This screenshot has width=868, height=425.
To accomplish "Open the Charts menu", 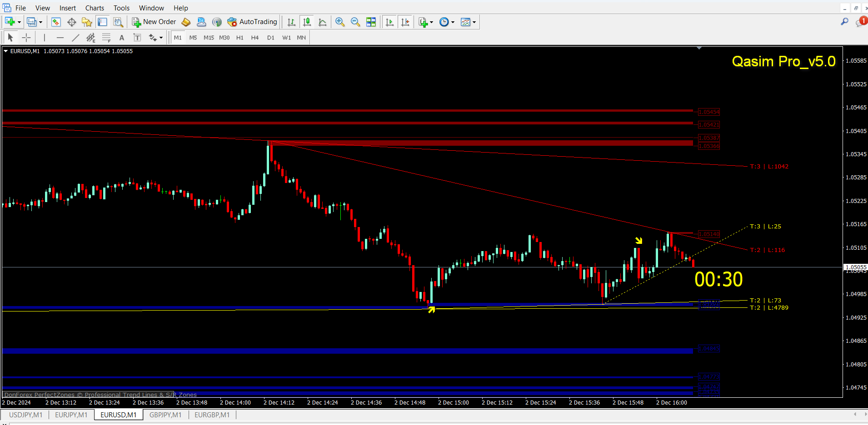I will click(x=95, y=8).
